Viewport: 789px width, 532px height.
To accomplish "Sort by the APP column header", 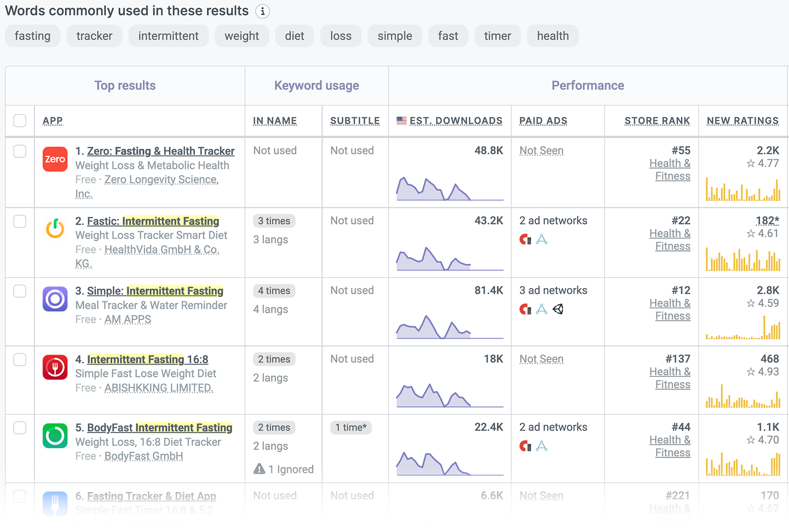I will pyautogui.click(x=53, y=121).
